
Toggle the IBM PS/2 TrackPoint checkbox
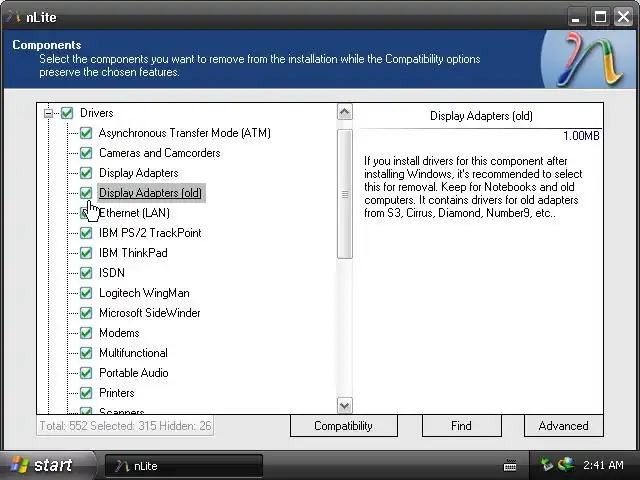pyautogui.click(x=86, y=233)
